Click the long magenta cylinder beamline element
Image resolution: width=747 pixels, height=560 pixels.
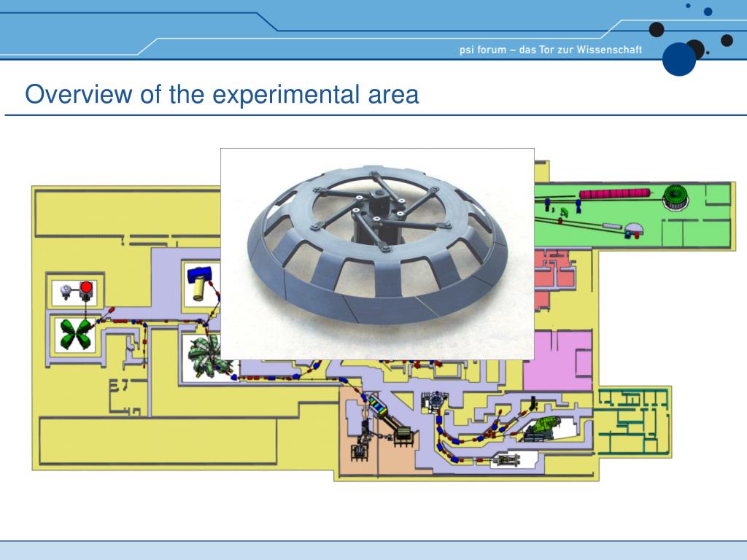click(614, 193)
